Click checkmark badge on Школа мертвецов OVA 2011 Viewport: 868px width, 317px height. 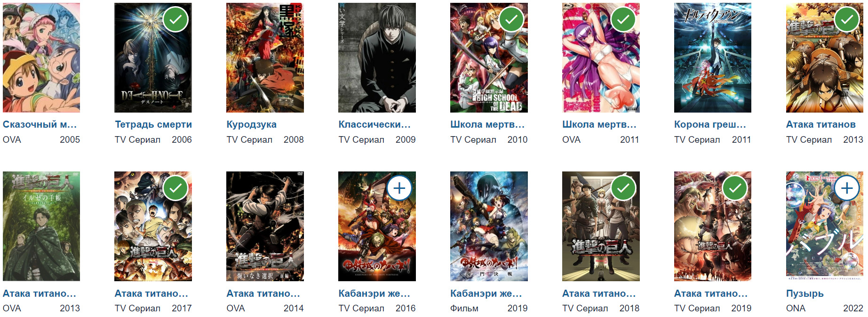[x=623, y=19]
